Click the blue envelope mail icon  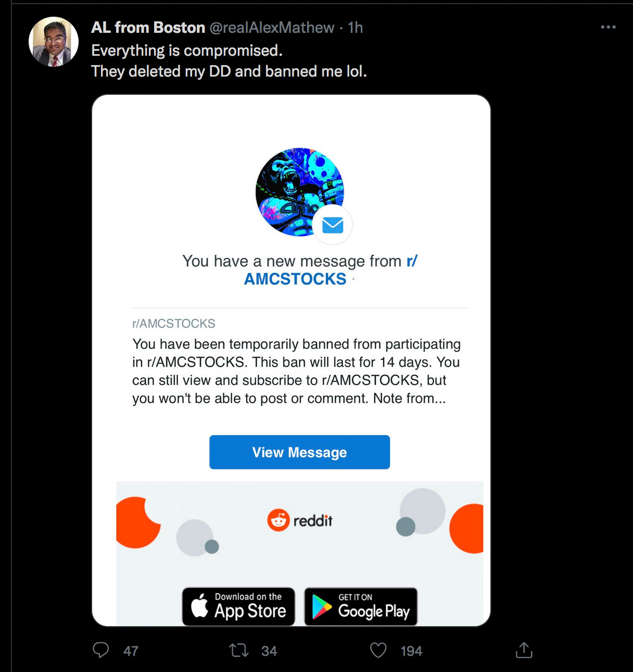333,225
